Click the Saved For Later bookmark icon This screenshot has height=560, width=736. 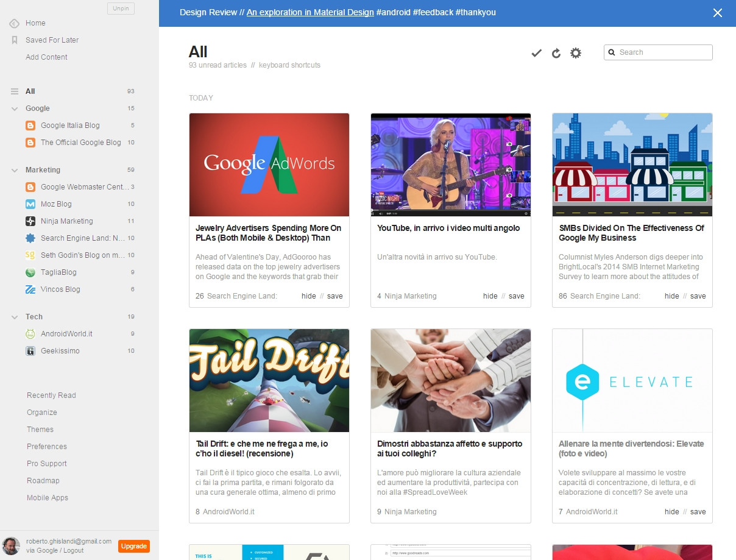click(x=15, y=40)
